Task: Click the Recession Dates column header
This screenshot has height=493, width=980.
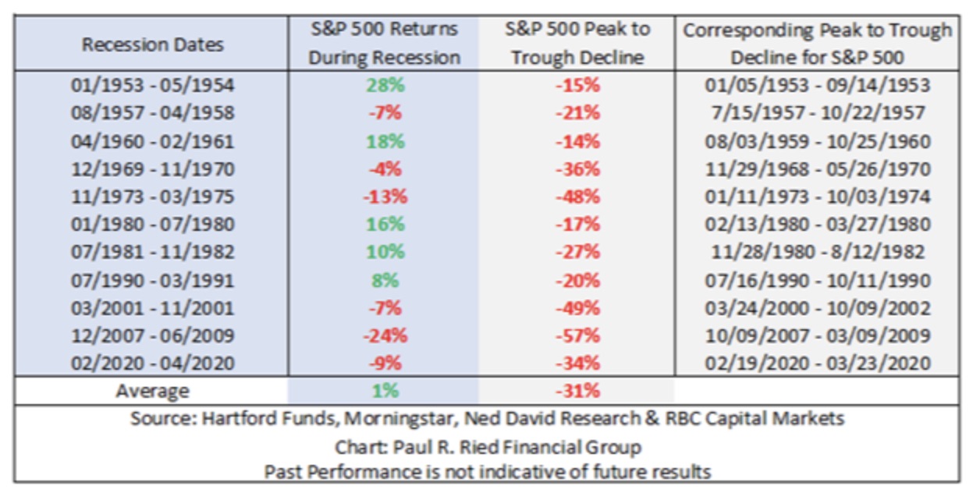Action: click(x=152, y=44)
